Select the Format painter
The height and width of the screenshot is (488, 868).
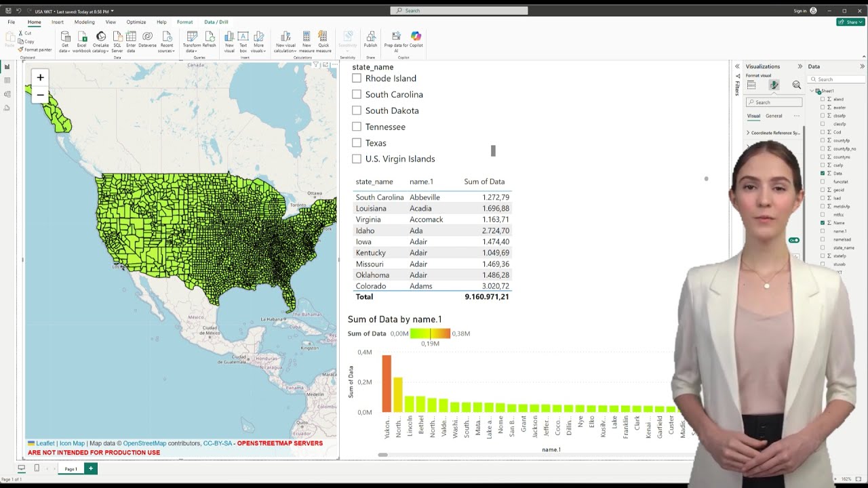pos(35,49)
